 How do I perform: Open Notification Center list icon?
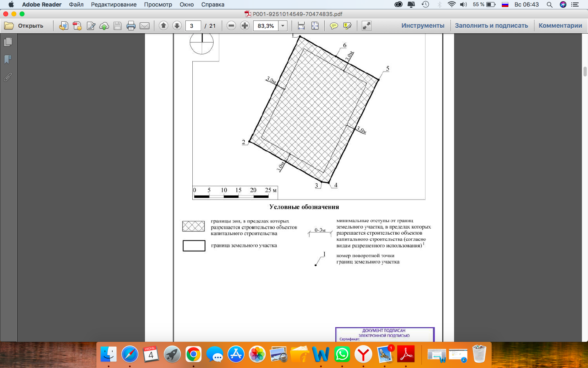tap(576, 4)
